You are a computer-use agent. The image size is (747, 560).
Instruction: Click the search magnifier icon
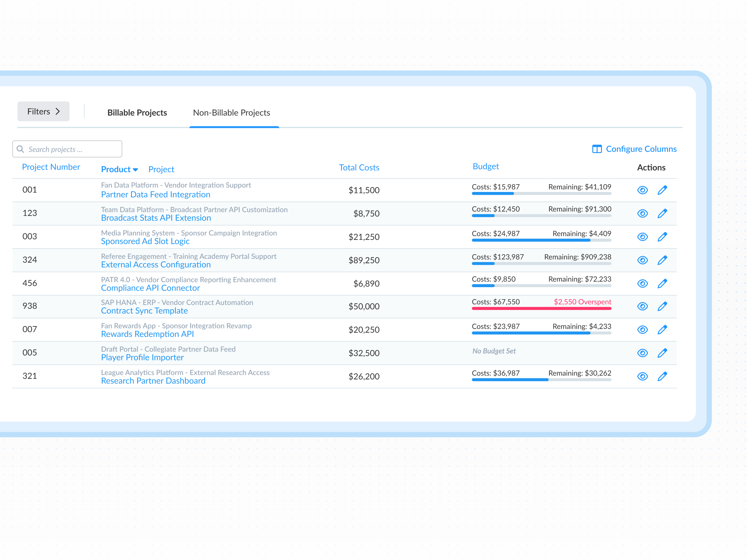coord(20,149)
